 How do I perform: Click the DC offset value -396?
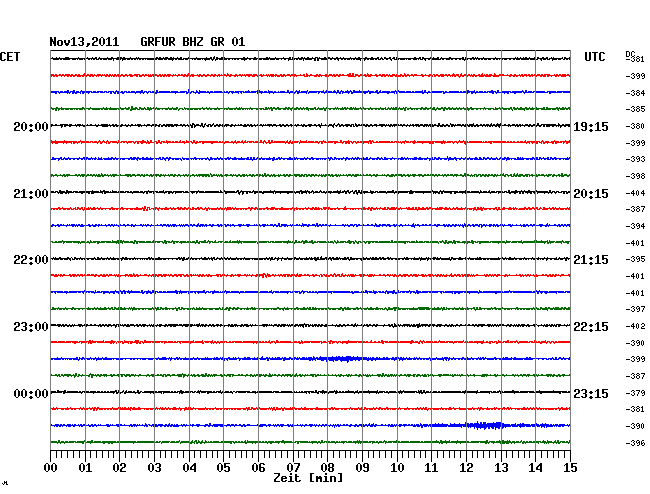pos(635,443)
